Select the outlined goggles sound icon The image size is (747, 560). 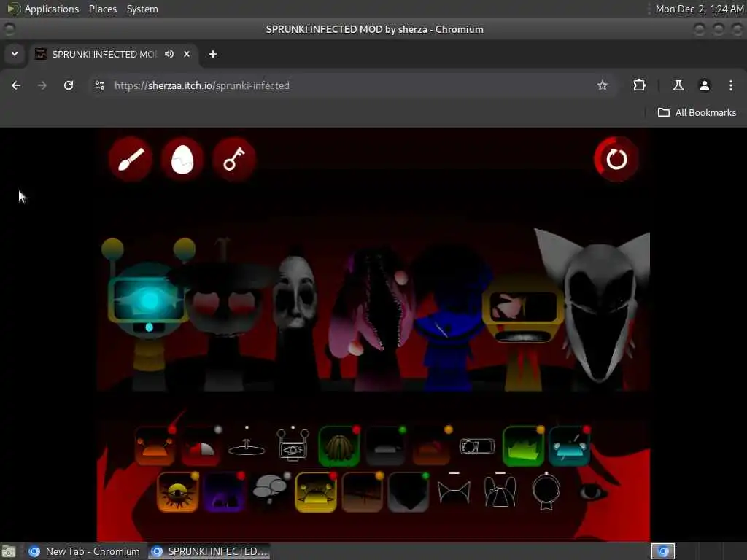(477, 446)
